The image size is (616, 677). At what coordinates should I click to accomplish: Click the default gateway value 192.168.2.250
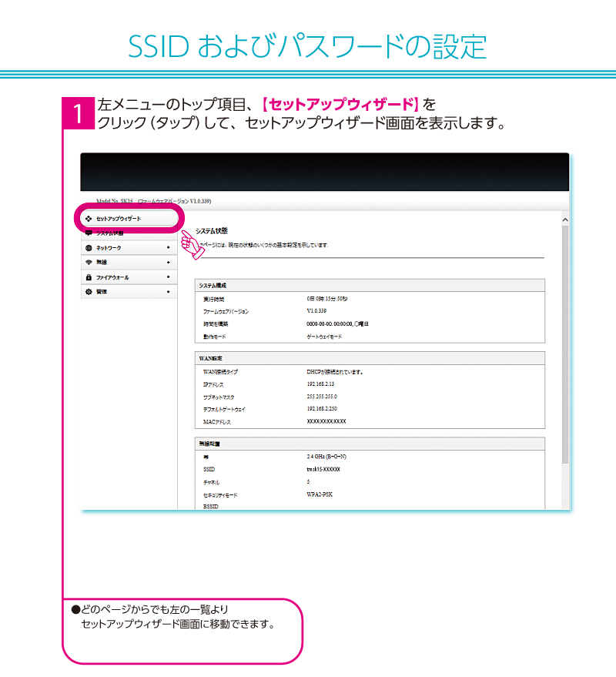(x=323, y=409)
